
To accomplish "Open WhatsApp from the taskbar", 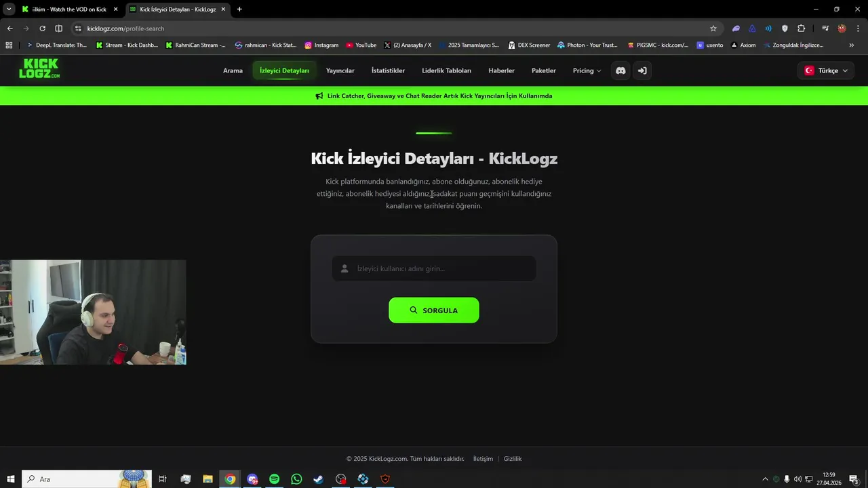I will (296, 479).
